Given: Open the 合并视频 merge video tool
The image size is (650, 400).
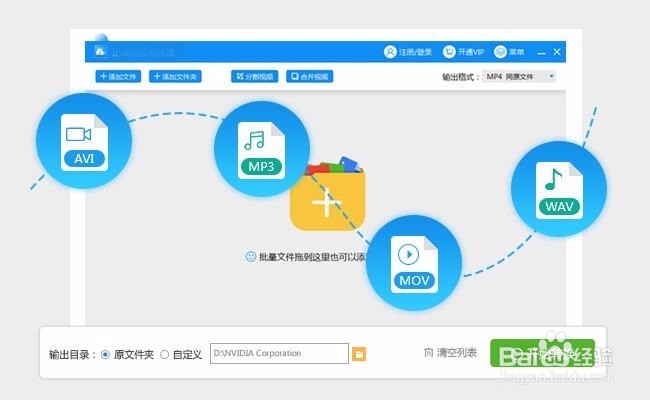Looking at the screenshot, I should pyautogui.click(x=309, y=76).
